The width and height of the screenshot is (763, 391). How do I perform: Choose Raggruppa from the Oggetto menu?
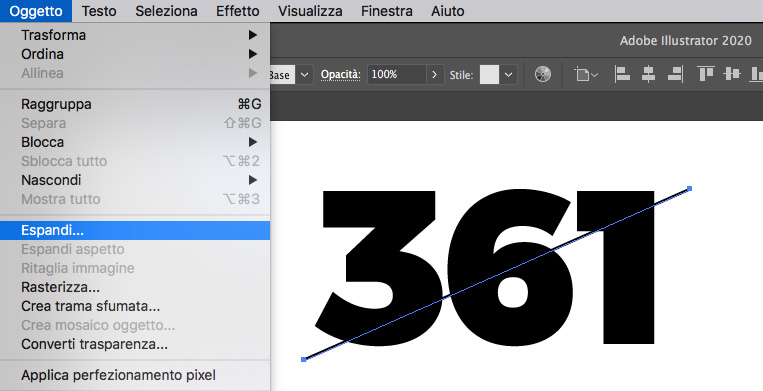(135, 104)
